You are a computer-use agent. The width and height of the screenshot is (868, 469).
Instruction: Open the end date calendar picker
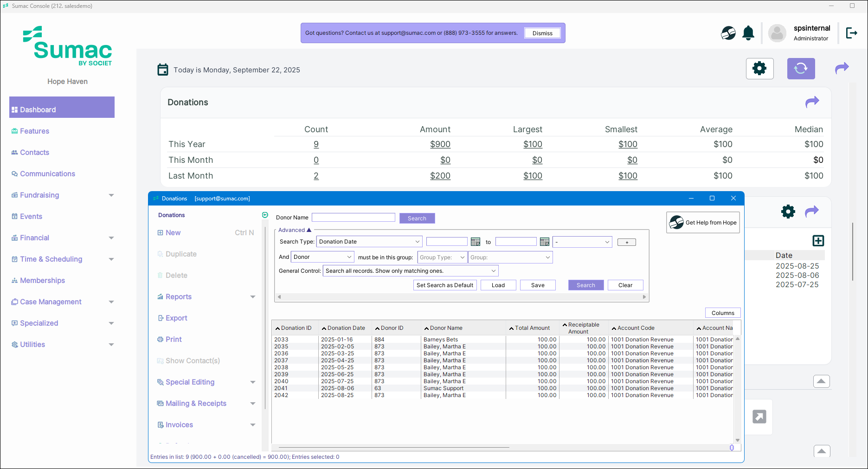click(x=545, y=242)
